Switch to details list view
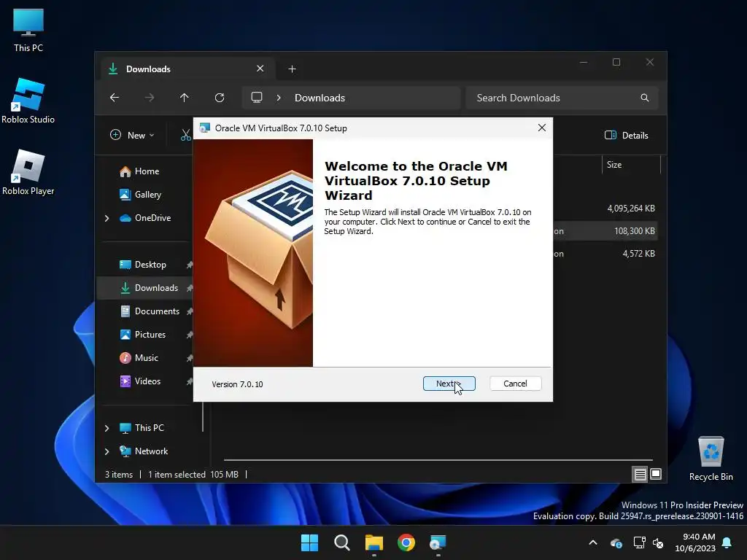 [x=640, y=474]
